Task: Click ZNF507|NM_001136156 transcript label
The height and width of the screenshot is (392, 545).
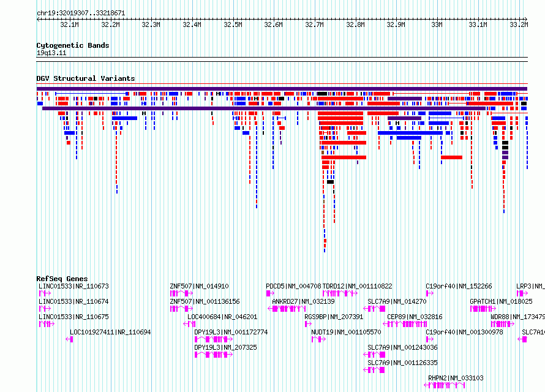Action: [205, 301]
